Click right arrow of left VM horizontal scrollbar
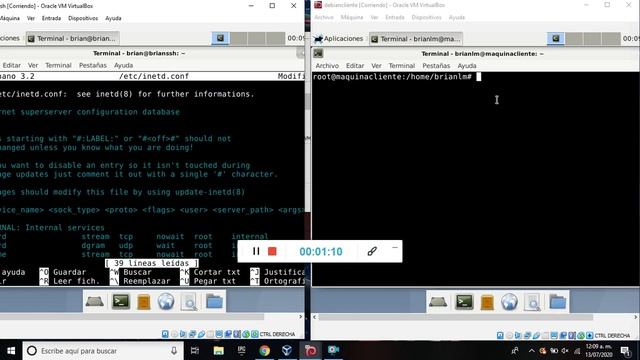 tap(301, 317)
